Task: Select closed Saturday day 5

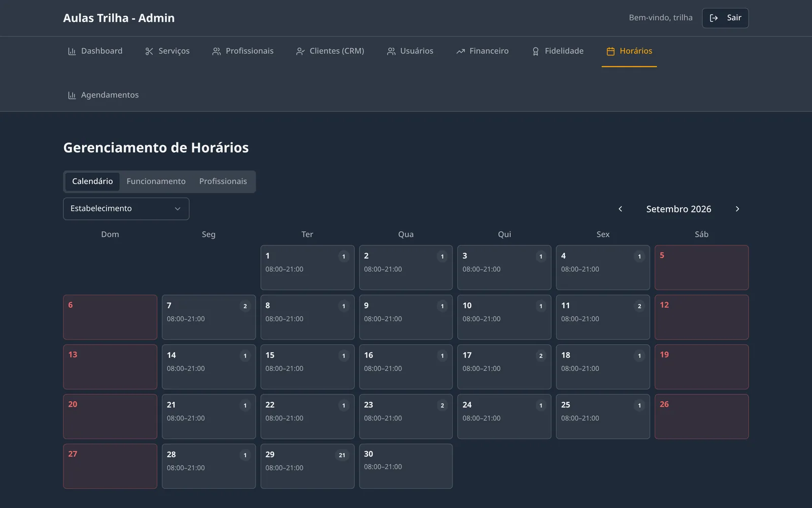Action: [701, 268]
